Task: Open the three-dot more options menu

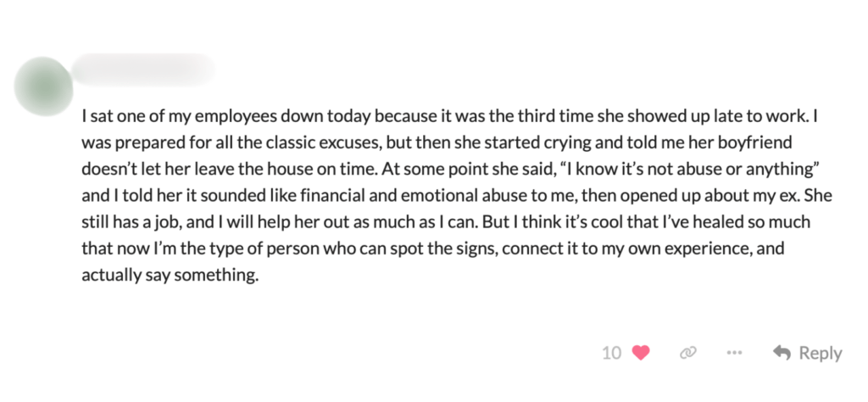Action: [734, 353]
